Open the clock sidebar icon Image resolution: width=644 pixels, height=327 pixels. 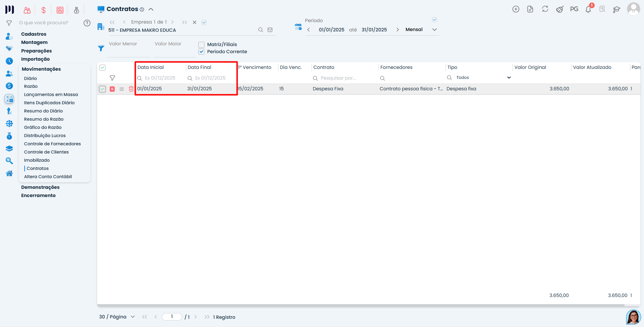click(9, 61)
